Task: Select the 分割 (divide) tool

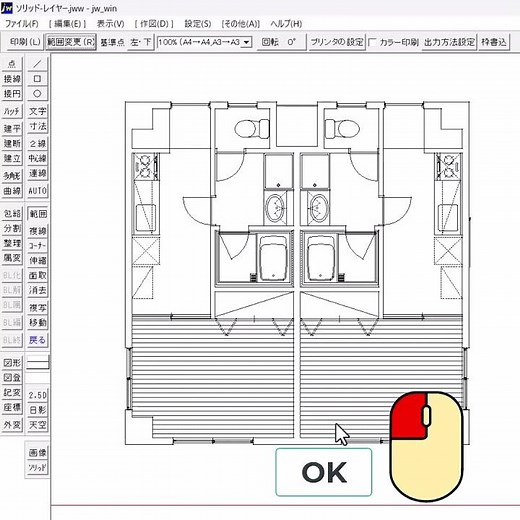Action: [x=12, y=228]
